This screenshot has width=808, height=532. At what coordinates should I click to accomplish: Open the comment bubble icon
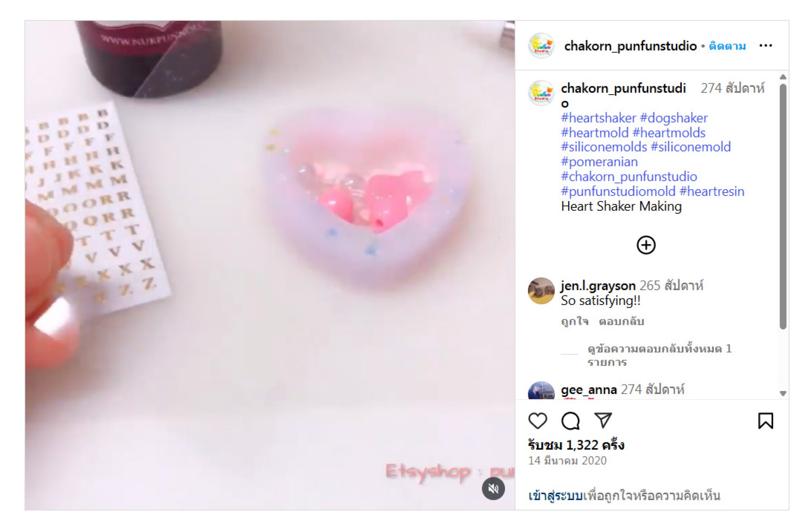tap(570, 421)
